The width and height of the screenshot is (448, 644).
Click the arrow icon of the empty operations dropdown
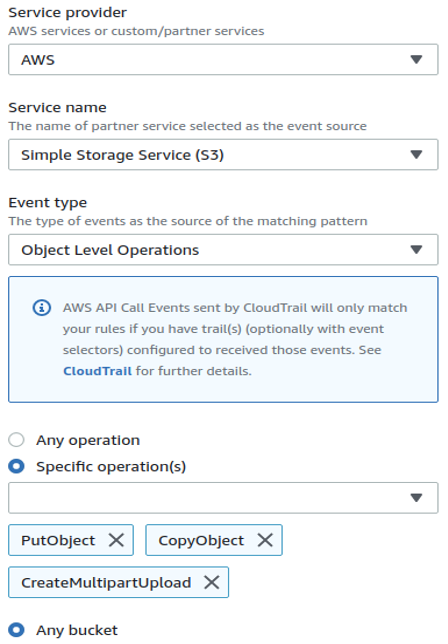[x=416, y=498]
